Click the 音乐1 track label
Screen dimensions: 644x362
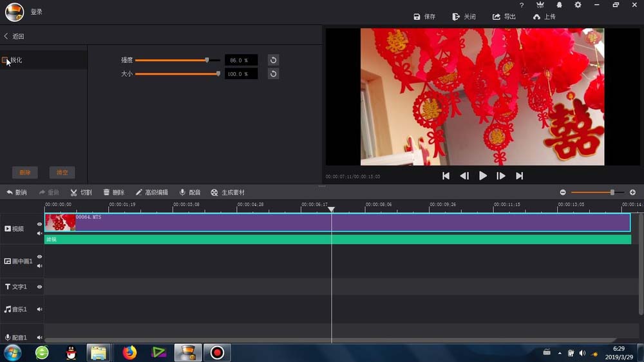pyautogui.click(x=15, y=309)
